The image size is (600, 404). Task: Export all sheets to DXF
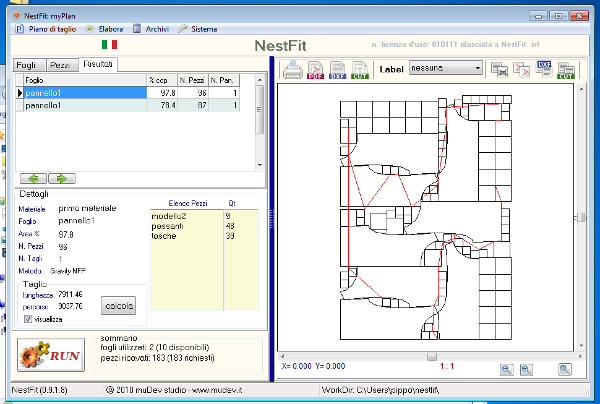(544, 69)
